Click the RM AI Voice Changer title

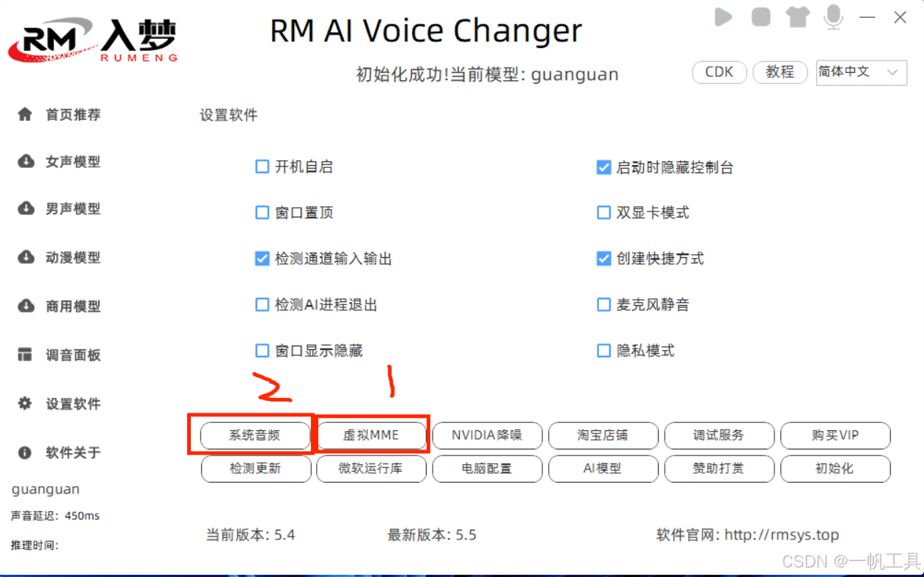click(x=426, y=31)
